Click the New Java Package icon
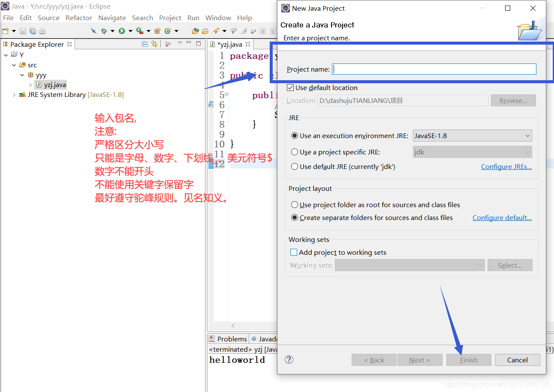The width and height of the screenshot is (554, 392). [x=157, y=31]
